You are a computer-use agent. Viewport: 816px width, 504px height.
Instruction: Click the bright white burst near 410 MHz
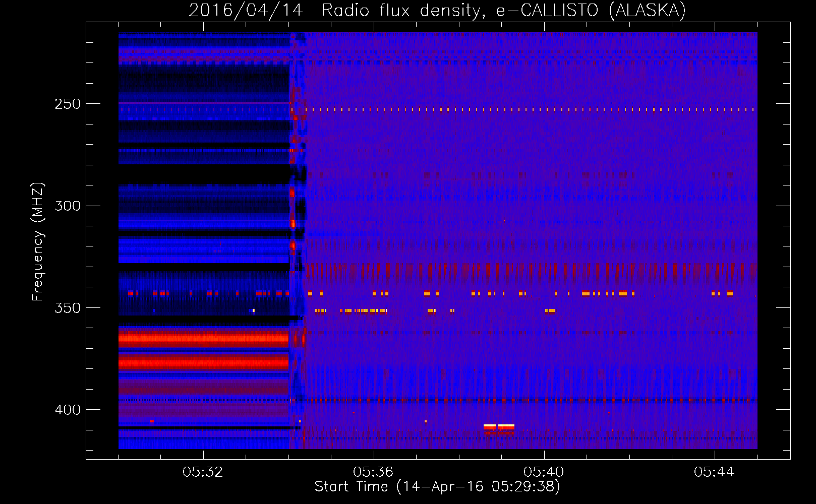pos(499,427)
